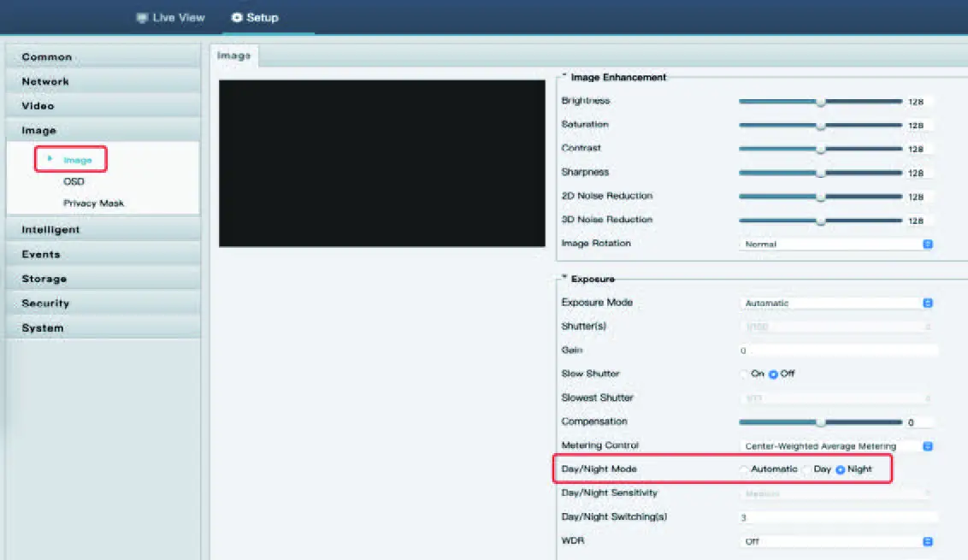Set Day/Night Mode to Day

[807, 470]
